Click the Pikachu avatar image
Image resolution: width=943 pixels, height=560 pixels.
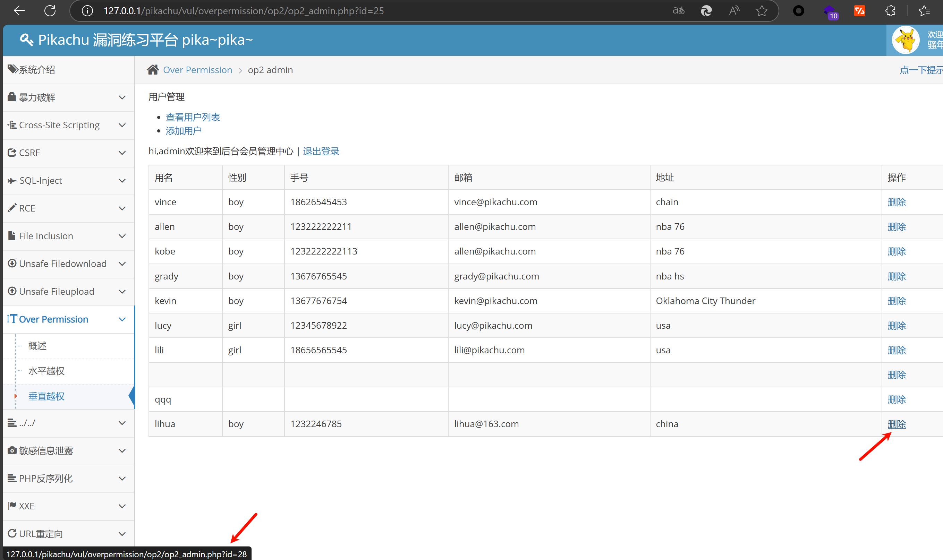pos(906,40)
